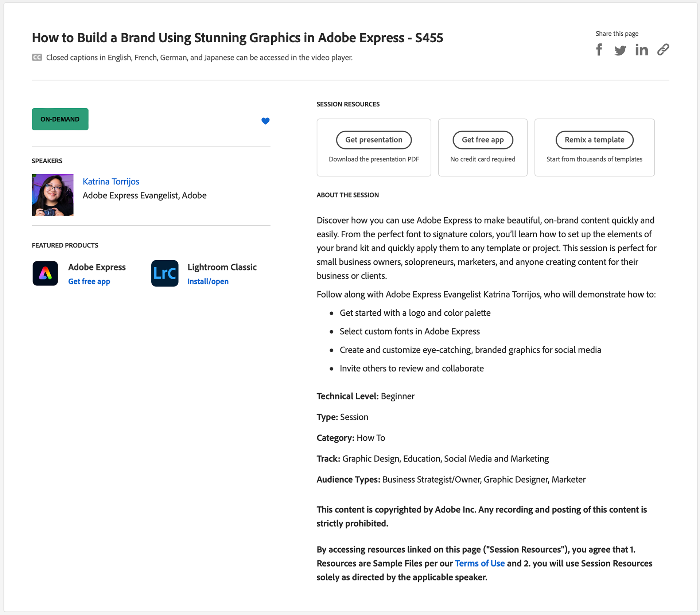Click 'Share this page' label
The image size is (700, 615).
pyautogui.click(x=617, y=34)
